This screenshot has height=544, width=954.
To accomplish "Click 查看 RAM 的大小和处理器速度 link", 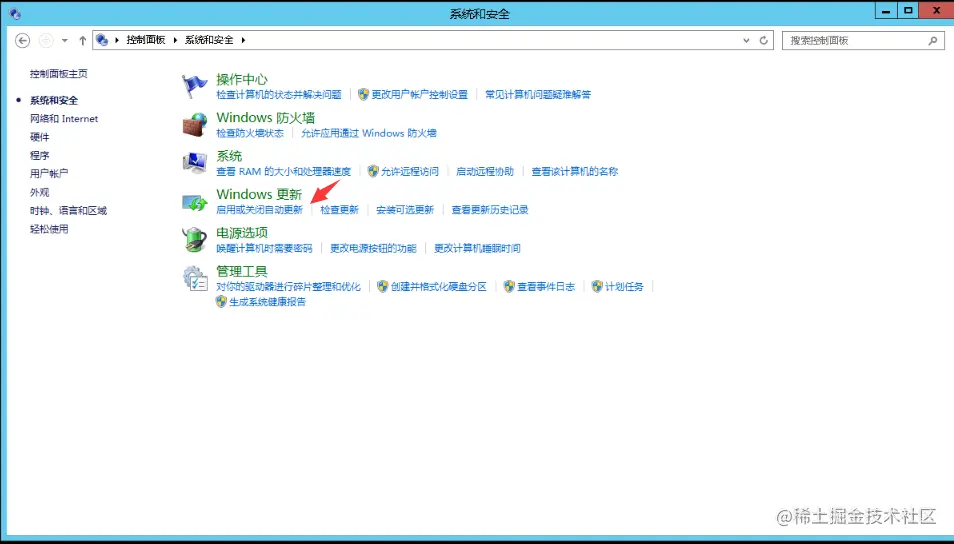I will (x=284, y=171).
